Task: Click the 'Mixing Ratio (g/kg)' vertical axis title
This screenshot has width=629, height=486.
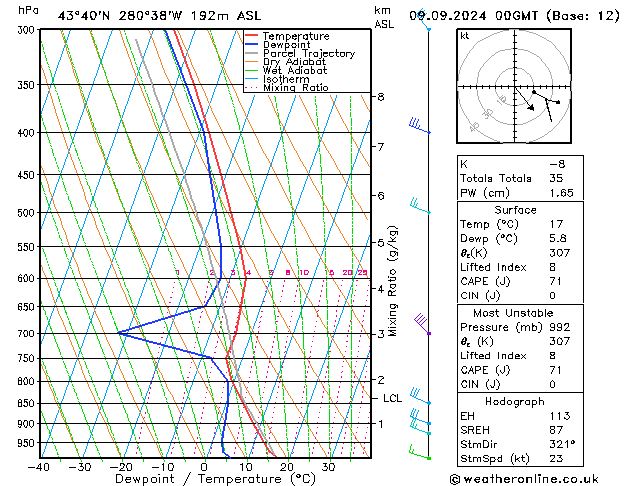Action: click(x=393, y=281)
